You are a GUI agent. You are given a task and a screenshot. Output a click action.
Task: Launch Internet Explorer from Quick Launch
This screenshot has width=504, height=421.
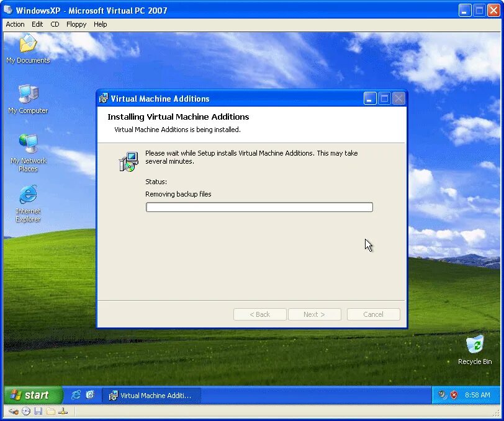point(76,395)
